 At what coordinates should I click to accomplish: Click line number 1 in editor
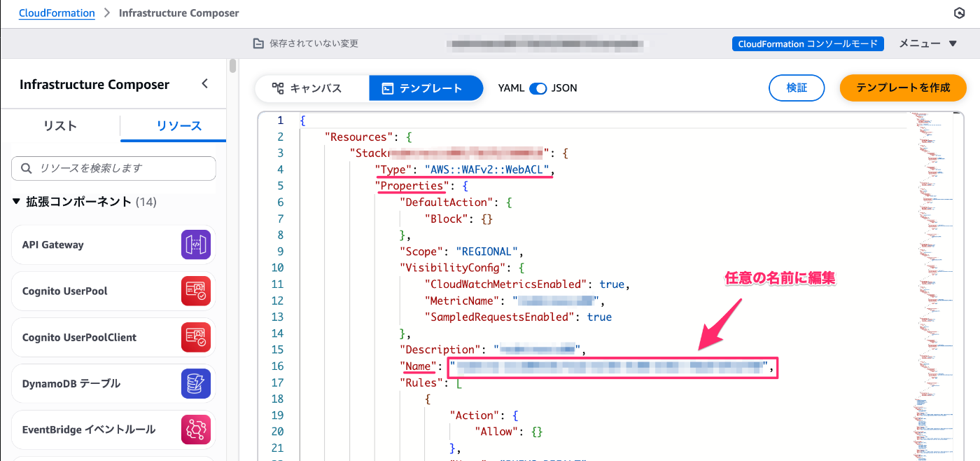click(x=281, y=121)
